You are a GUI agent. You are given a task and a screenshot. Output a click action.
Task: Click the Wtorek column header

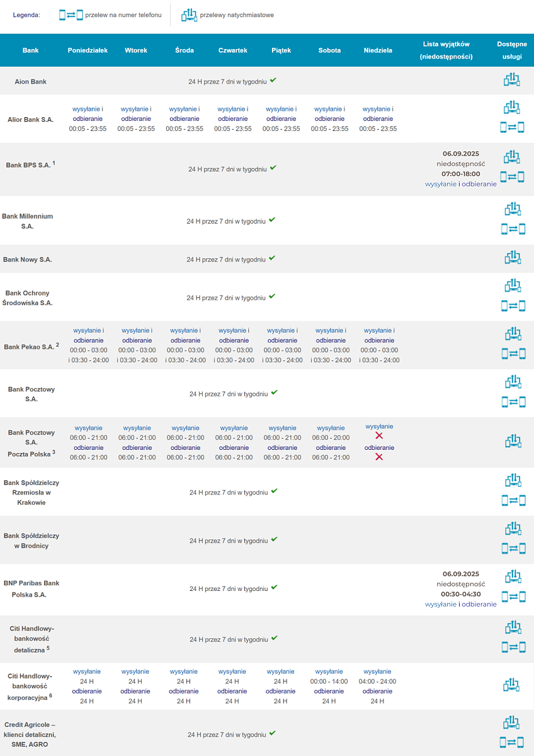[x=136, y=50]
